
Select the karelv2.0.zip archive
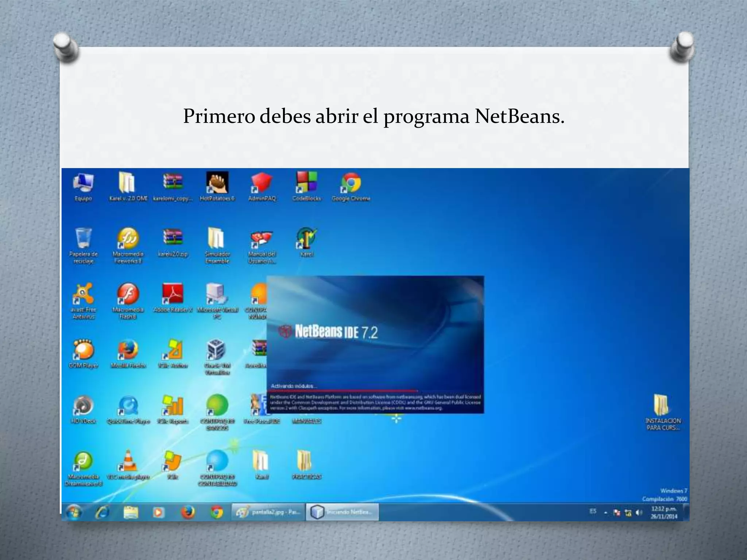coord(173,243)
